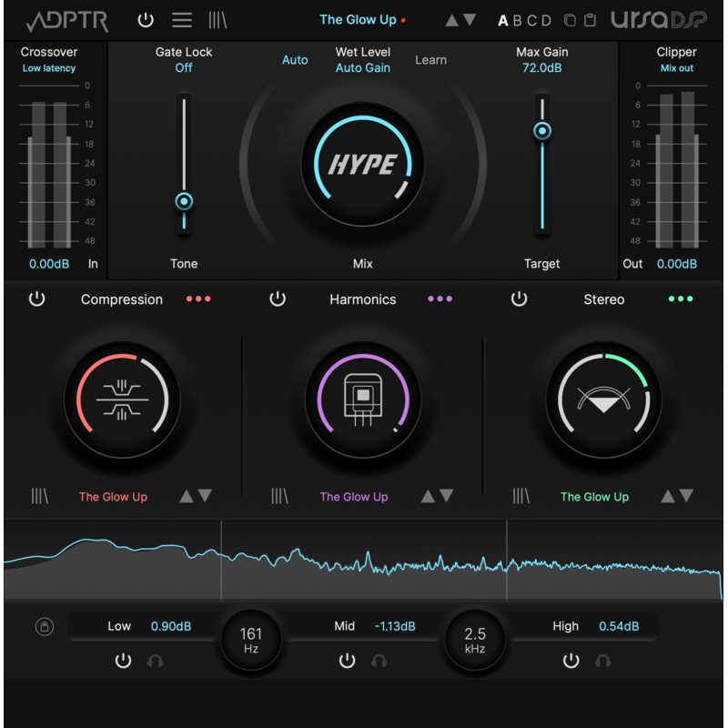Select the D state slot
The width and height of the screenshot is (728, 728).
point(547,20)
